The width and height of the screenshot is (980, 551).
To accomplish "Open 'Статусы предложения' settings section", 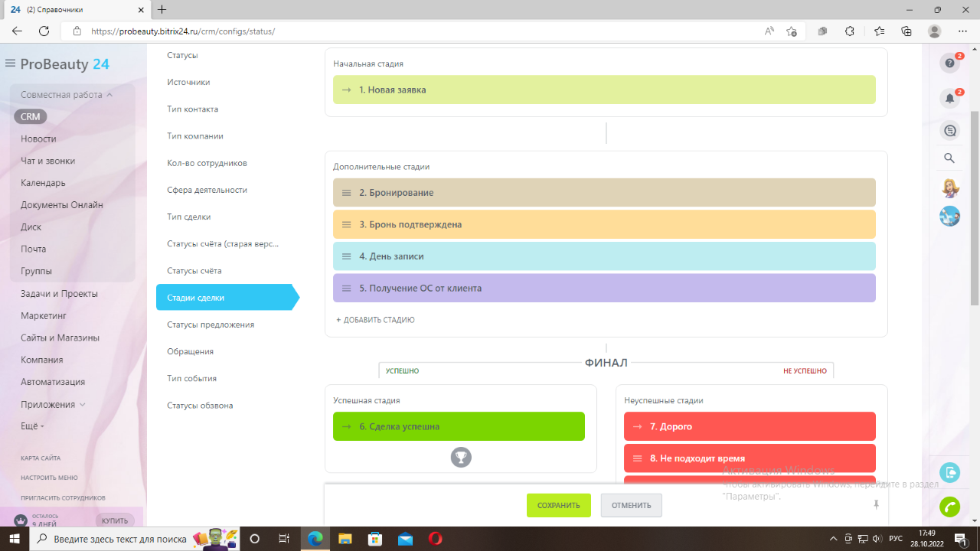I will coord(211,324).
